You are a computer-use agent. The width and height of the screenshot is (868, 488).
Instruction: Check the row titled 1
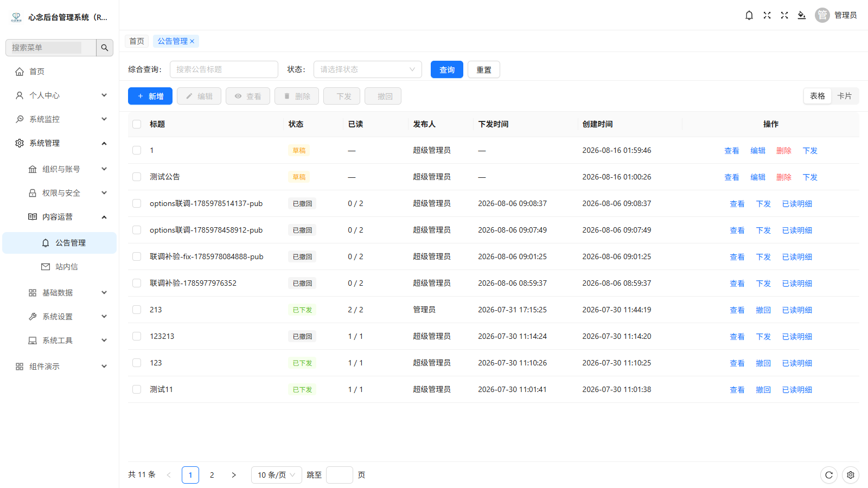pos(137,150)
